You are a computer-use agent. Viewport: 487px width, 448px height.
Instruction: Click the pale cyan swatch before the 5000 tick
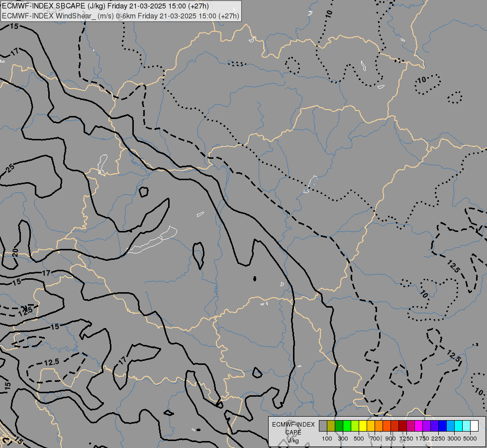pos(467,426)
